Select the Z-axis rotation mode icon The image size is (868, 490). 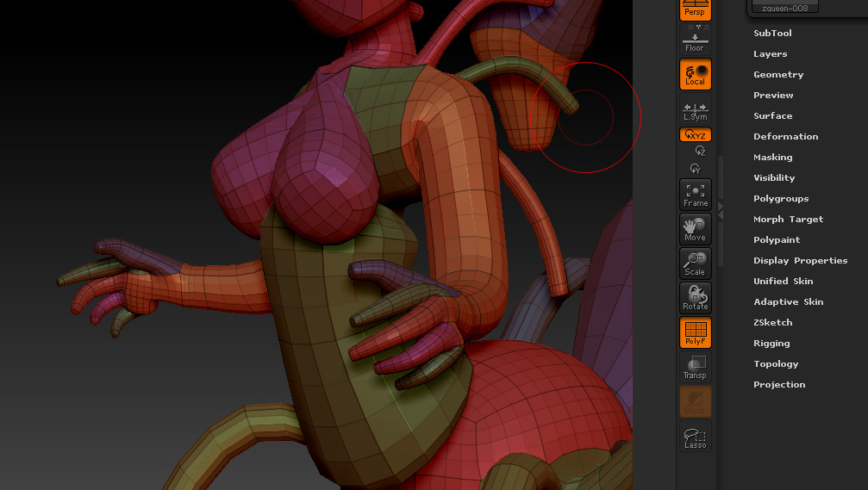[700, 151]
